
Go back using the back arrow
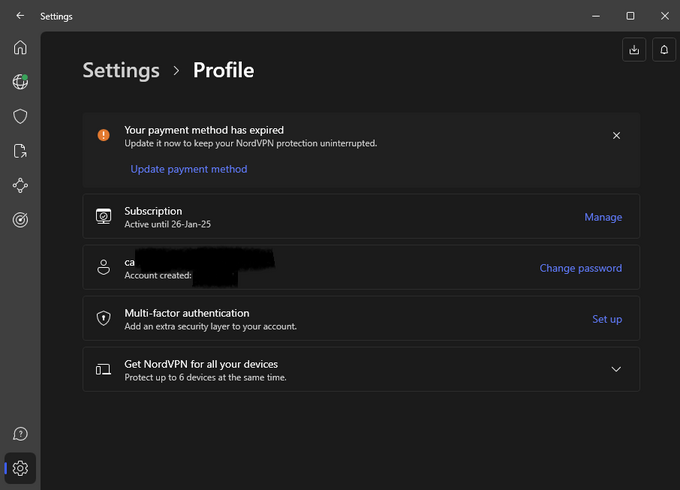click(x=20, y=16)
